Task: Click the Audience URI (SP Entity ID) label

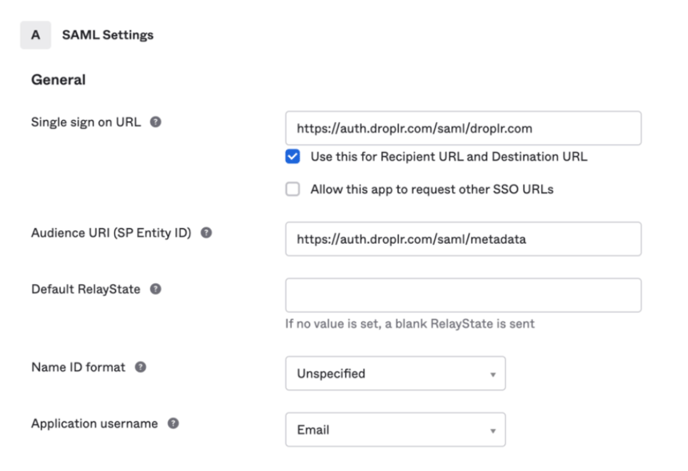Action: click(x=111, y=233)
